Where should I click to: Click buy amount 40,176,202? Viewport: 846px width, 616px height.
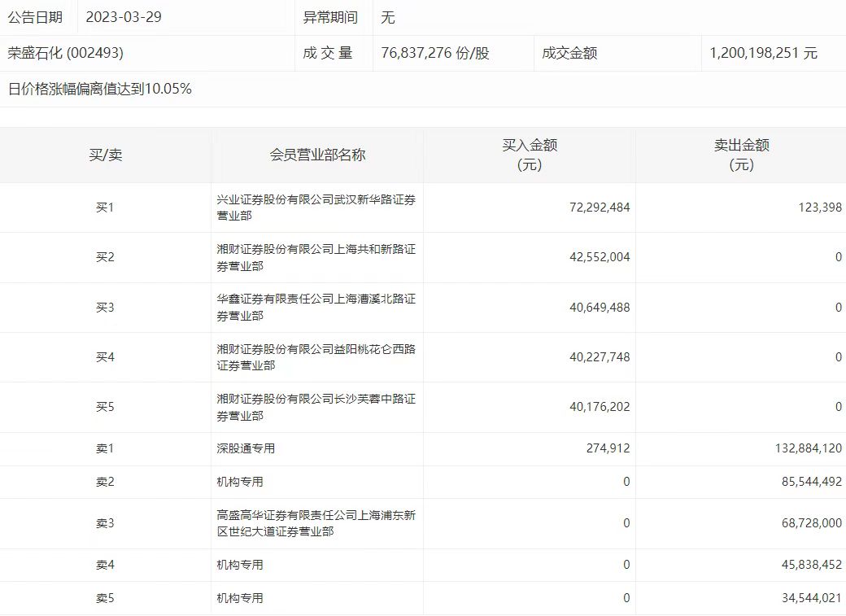pos(600,407)
